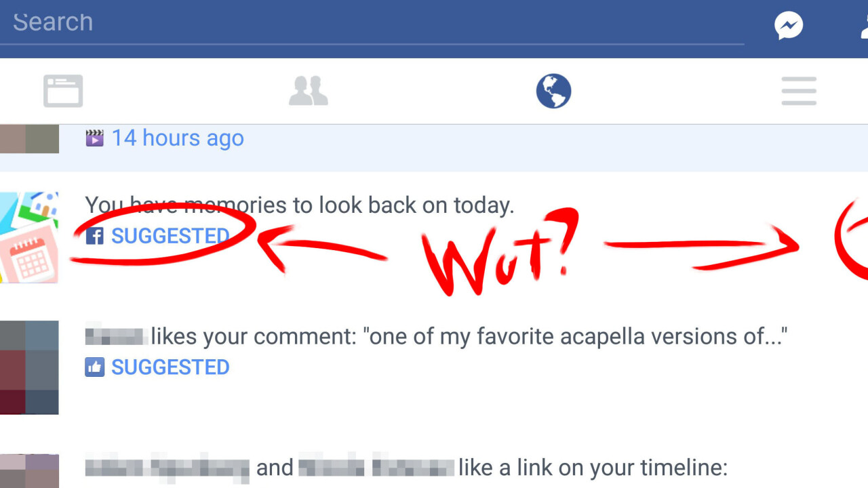868x488 pixels.
Task: Open the 'likes your comment' notification
Action: [x=436, y=335]
